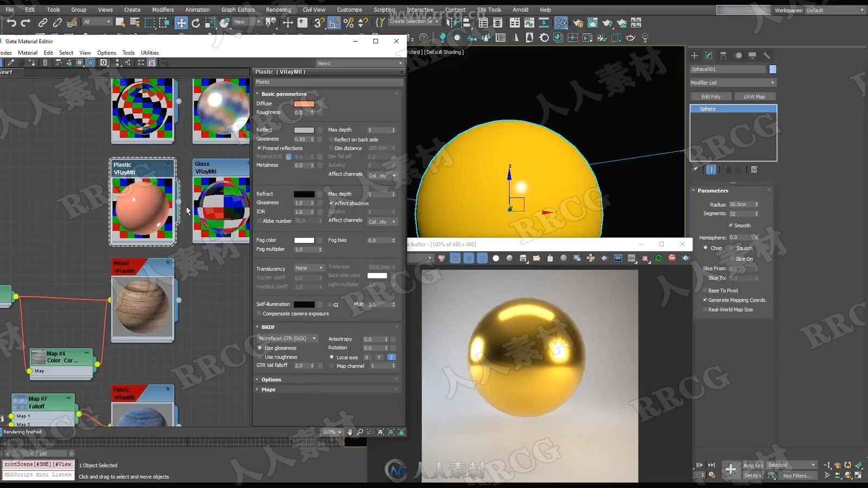Viewport: 868px width, 488px height.
Task: Open the Hierarchy command panel tab
Action: [x=723, y=55]
